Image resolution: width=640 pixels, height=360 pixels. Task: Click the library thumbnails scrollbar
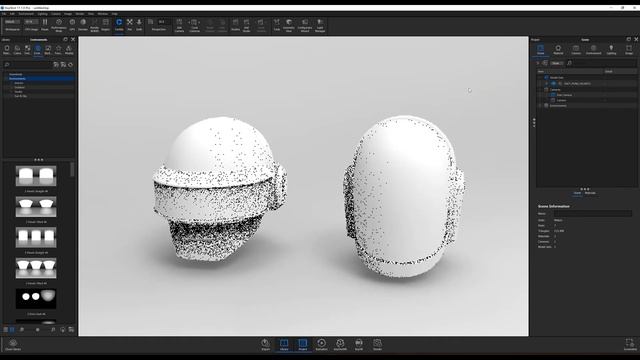coord(73,169)
